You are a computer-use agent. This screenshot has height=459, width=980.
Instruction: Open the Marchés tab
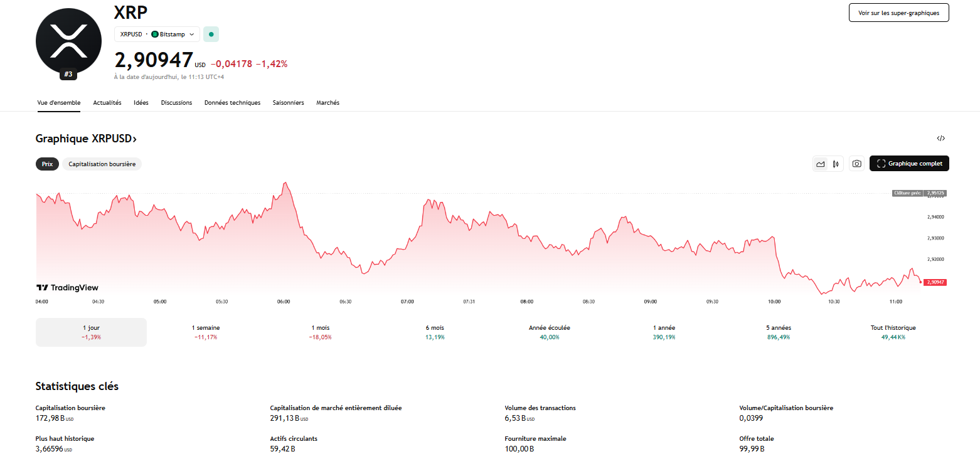328,103
